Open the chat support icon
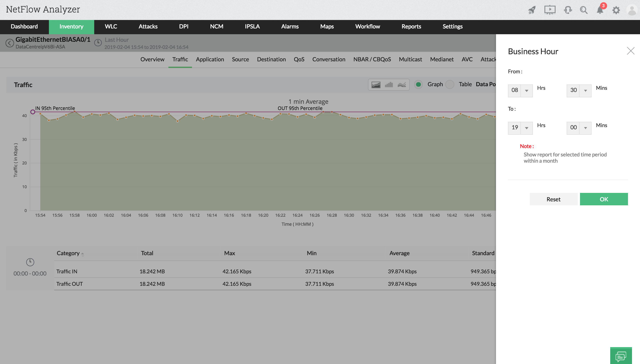 [x=621, y=356]
